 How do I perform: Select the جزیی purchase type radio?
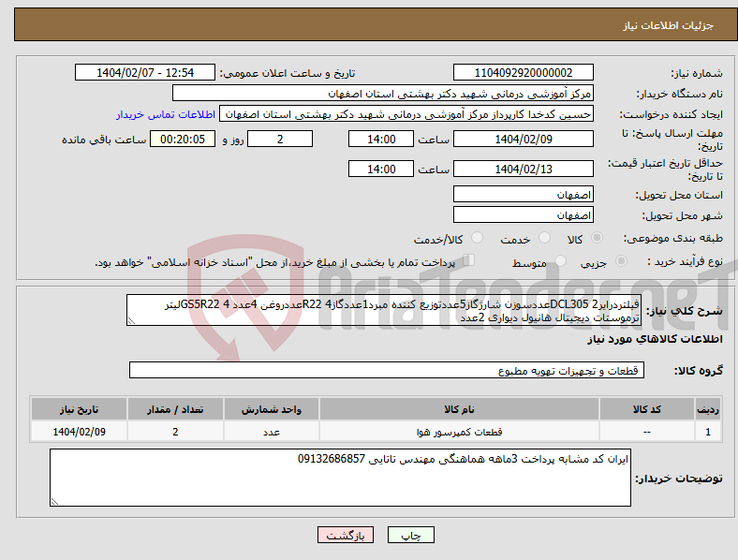[x=621, y=261]
